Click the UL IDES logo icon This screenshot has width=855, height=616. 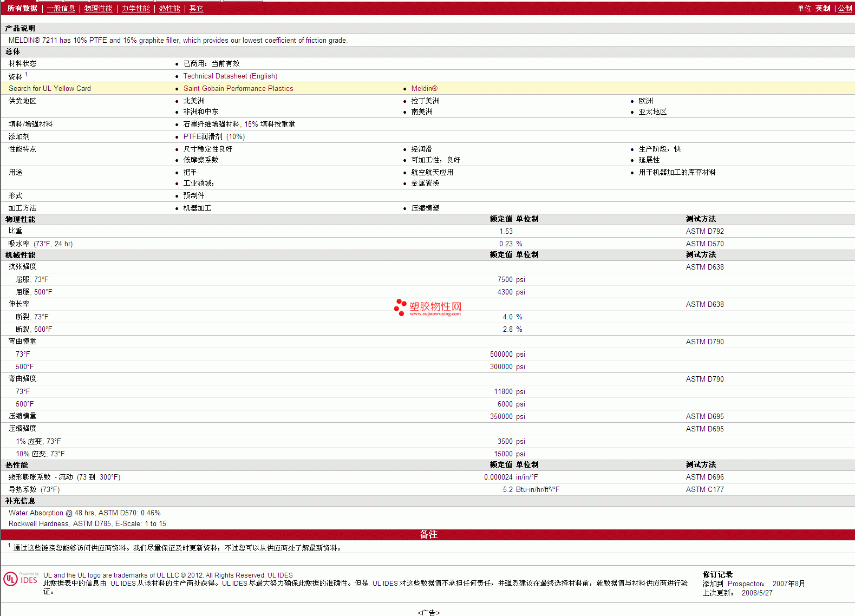(x=21, y=579)
